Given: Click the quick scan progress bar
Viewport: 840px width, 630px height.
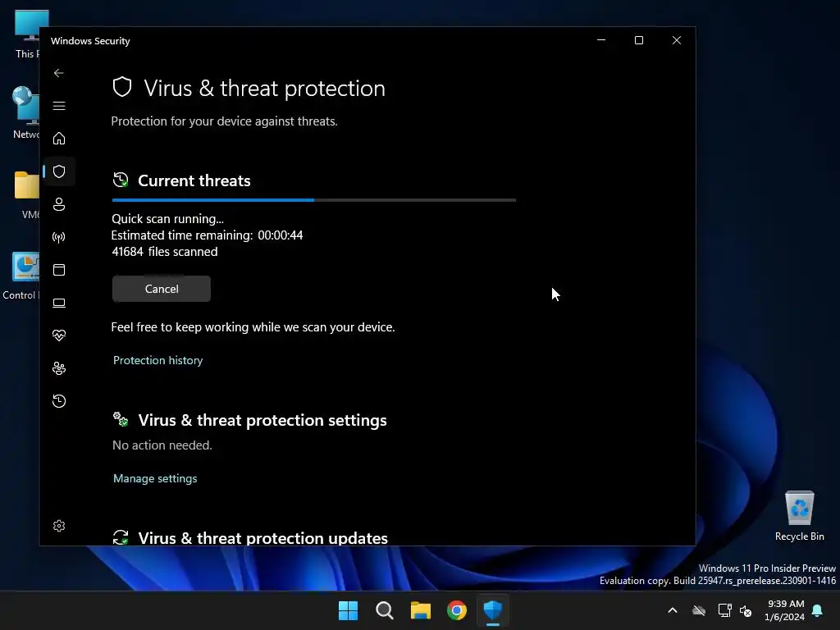Looking at the screenshot, I should [314, 200].
